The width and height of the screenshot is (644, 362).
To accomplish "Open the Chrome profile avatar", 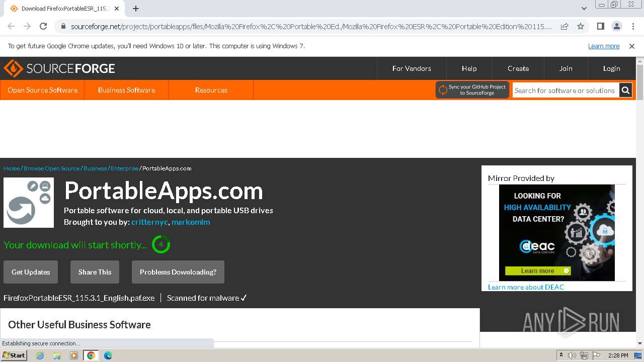I will [x=616, y=26].
